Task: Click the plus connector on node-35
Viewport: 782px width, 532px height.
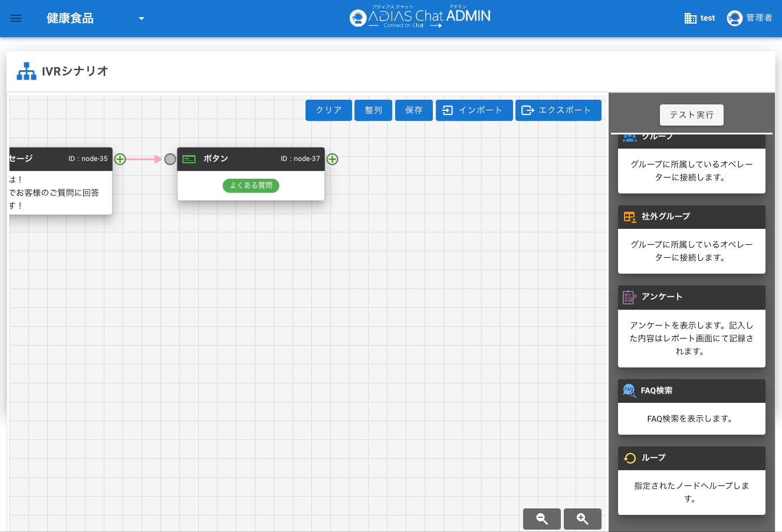Action: click(x=120, y=159)
